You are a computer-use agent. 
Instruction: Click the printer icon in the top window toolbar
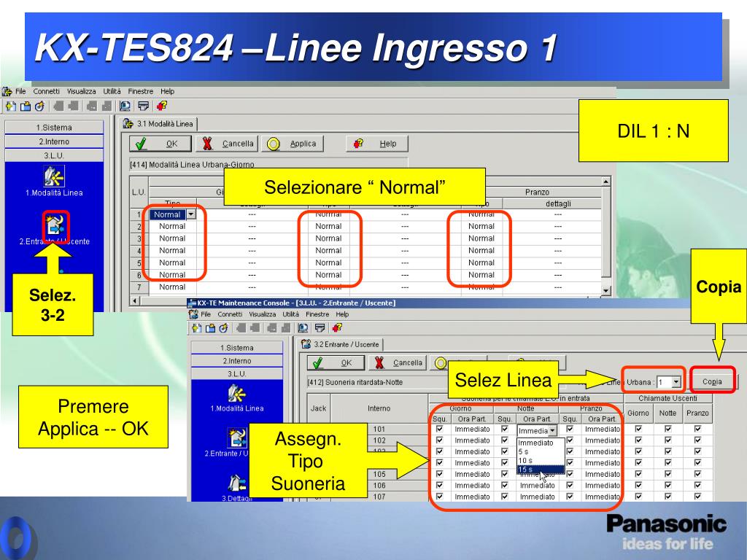[143, 106]
